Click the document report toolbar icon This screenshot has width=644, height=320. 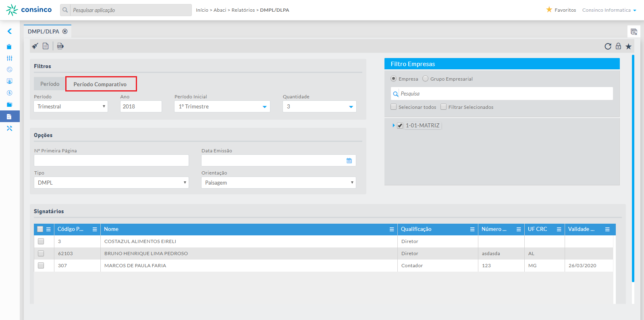(x=46, y=46)
